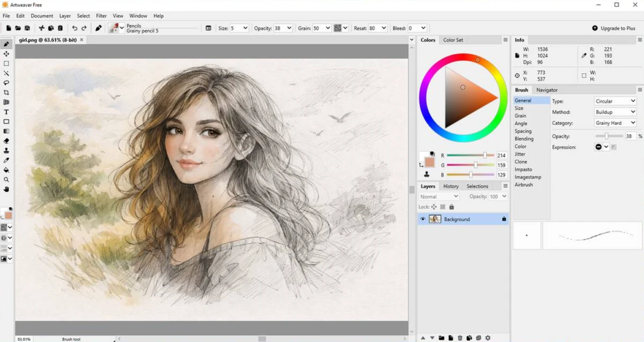Viewport: 644px width, 342px height.
Task: Hide the Background layer via eye icon
Action: point(423,219)
